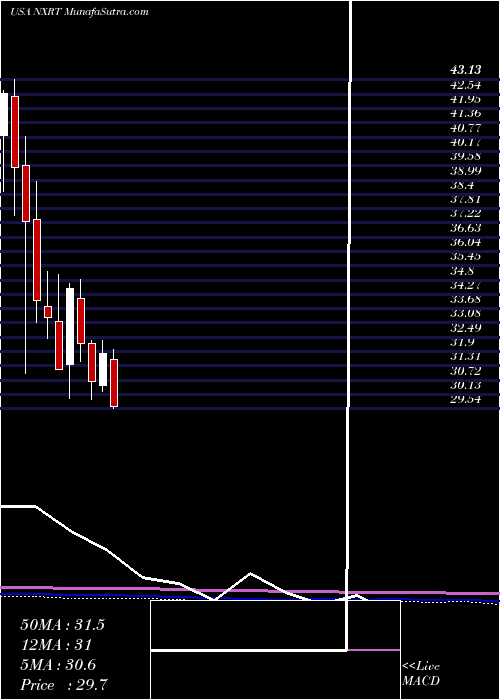Select the 41.36 price axis label

(466, 113)
